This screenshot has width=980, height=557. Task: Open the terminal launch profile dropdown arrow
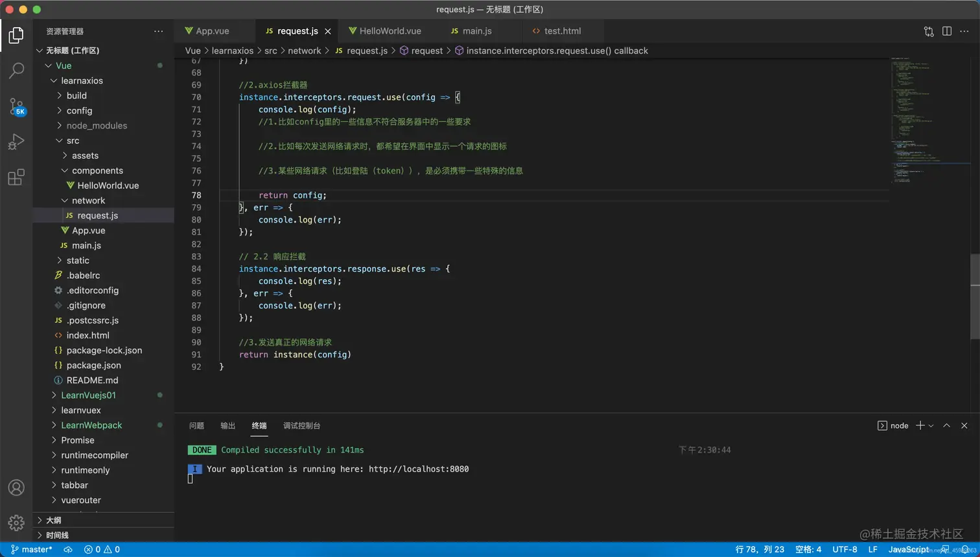click(x=931, y=425)
